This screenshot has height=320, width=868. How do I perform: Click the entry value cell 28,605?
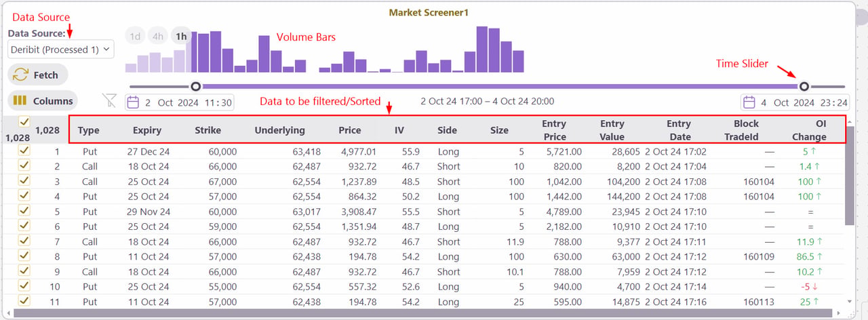pos(625,151)
